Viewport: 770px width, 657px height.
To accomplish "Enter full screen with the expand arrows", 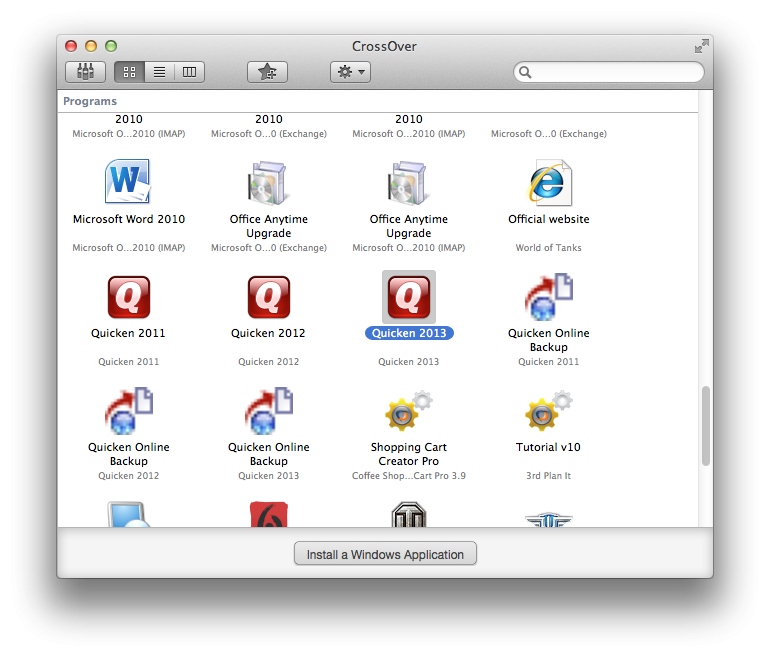I will (x=702, y=46).
